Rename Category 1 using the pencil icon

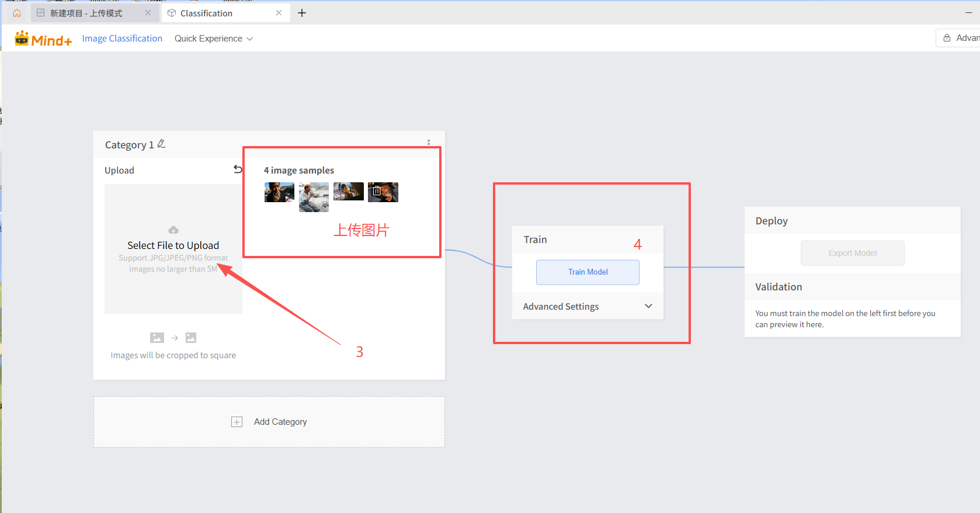[162, 144]
